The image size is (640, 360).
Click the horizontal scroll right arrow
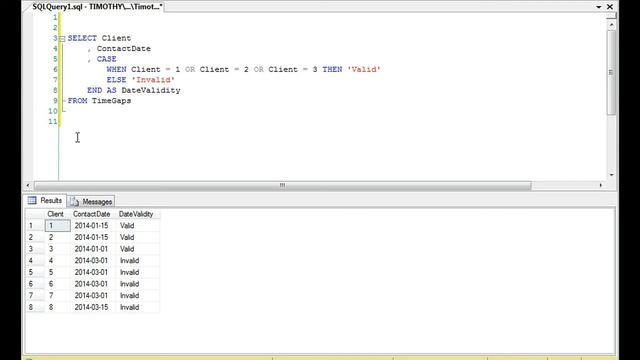600,185
